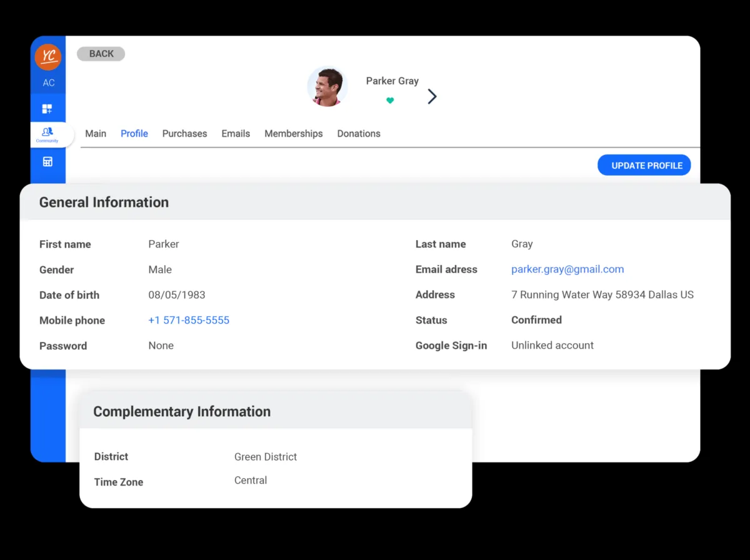This screenshot has height=560, width=750.
Task: Click the Complementary Information heading
Action: (x=182, y=411)
